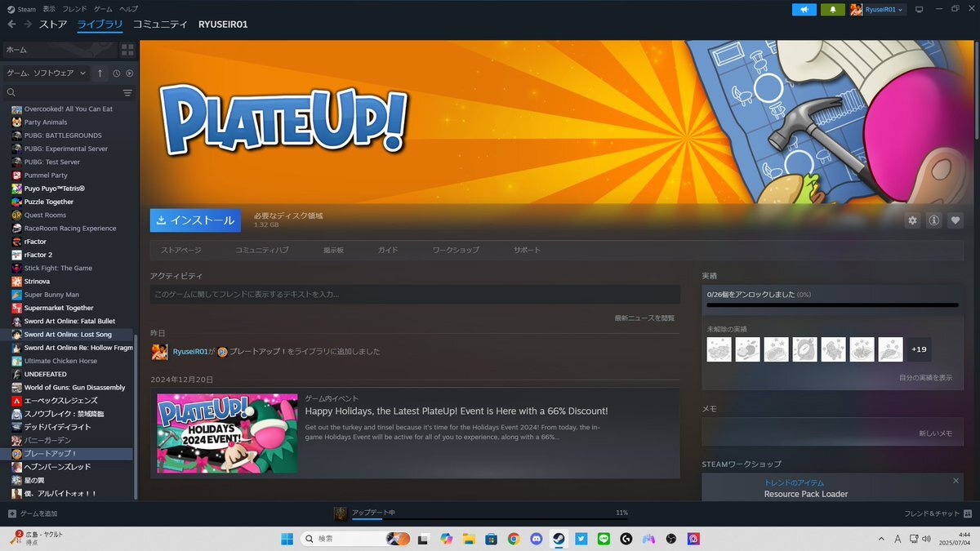This screenshot has width=980, height=551.
Task: Open the サポート link
Action: (527, 250)
